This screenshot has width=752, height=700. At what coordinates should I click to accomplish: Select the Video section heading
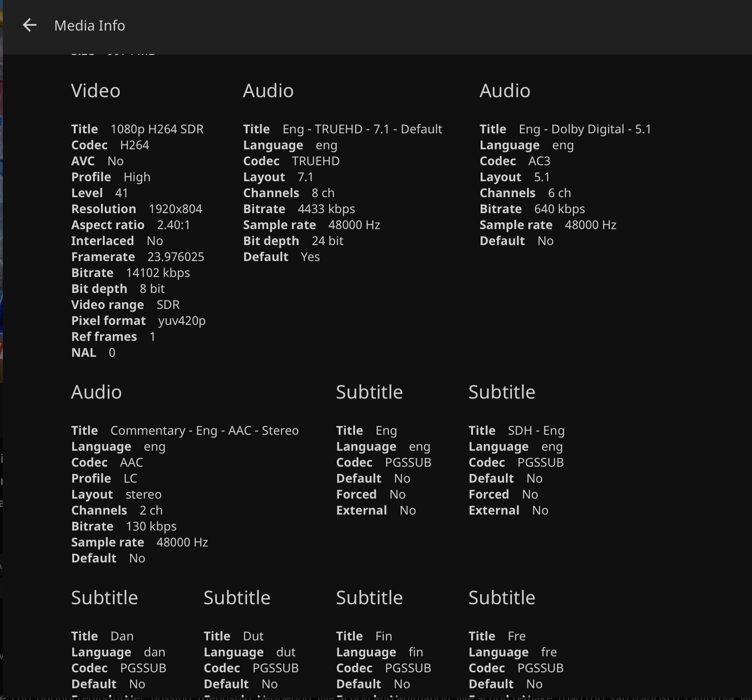96,91
